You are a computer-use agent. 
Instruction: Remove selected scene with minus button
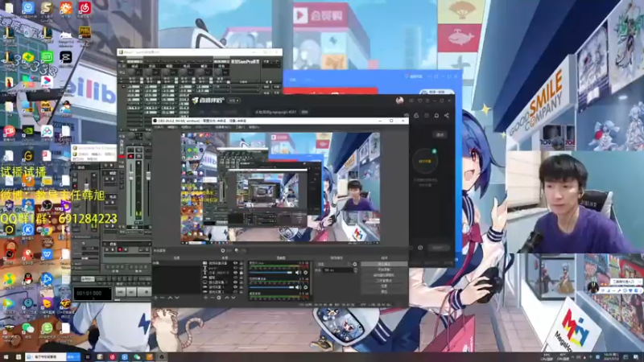163,298
